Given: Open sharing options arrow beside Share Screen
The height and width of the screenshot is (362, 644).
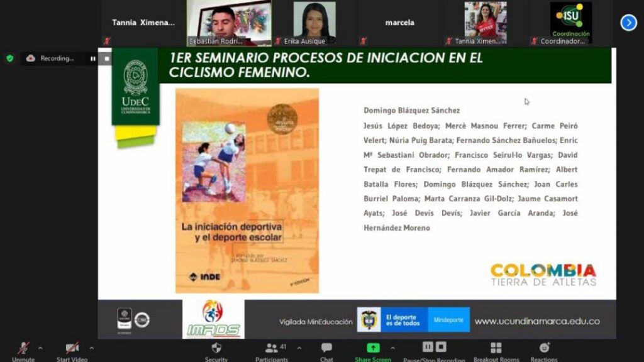Looking at the screenshot, I should pyautogui.click(x=392, y=348).
